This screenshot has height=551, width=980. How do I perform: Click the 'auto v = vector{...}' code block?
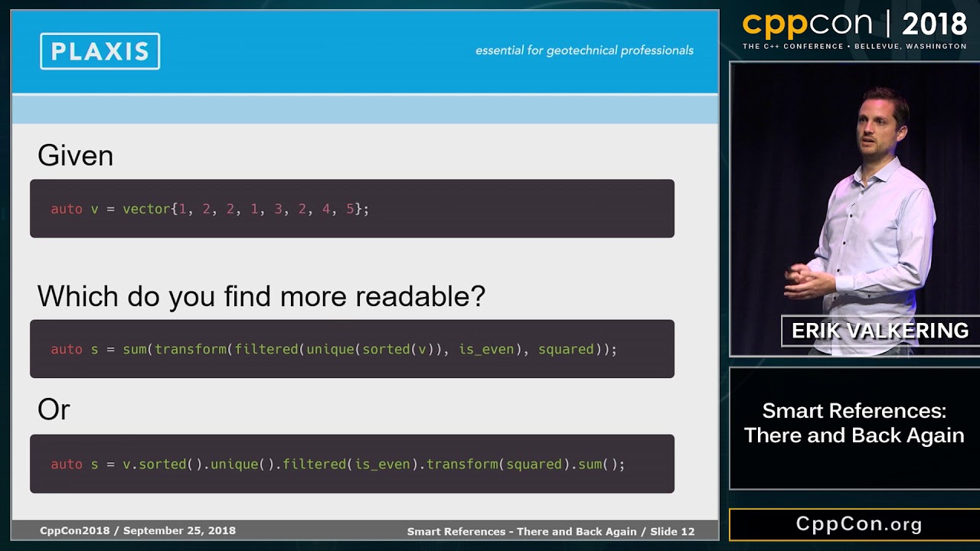pyautogui.click(x=352, y=208)
